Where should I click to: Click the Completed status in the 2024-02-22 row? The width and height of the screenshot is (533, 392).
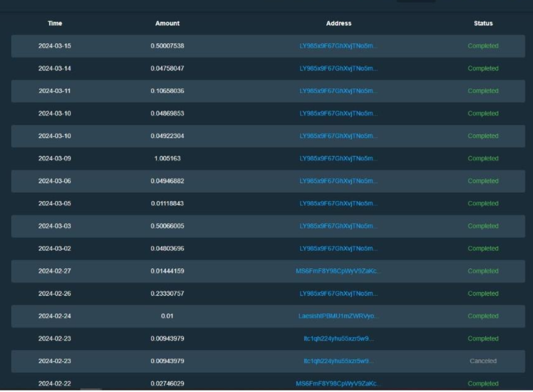(483, 383)
